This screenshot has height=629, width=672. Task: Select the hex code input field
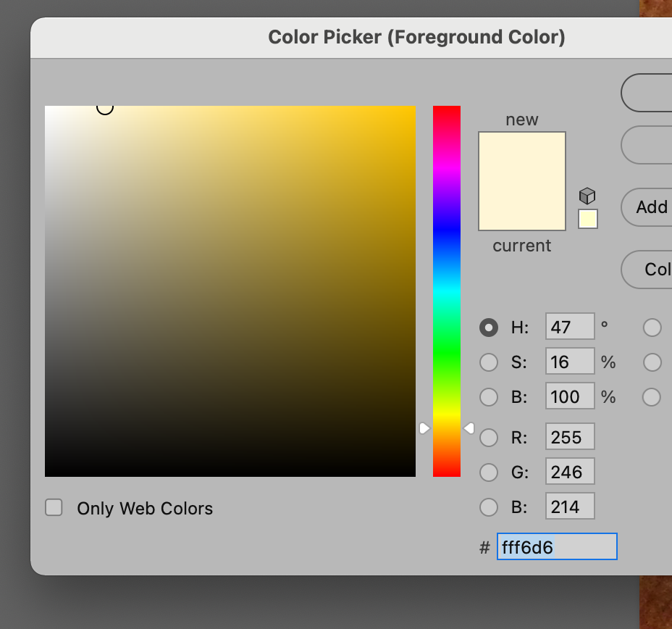[x=556, y=546]
